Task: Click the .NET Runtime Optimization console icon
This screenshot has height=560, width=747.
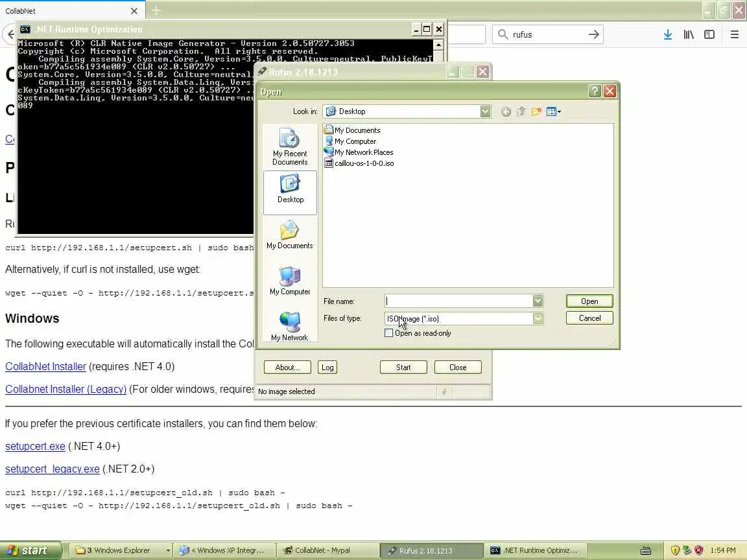Action: [25, 30]
